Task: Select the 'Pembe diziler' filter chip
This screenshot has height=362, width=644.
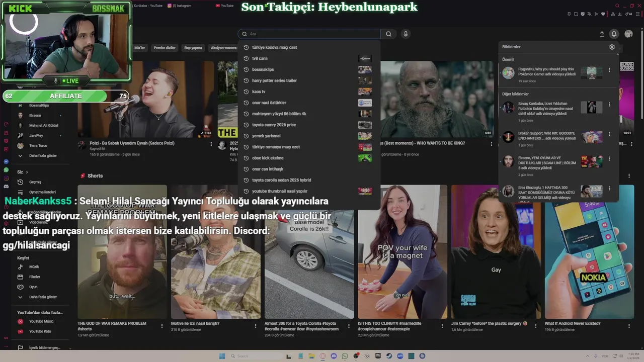Action: click(165, 48)
